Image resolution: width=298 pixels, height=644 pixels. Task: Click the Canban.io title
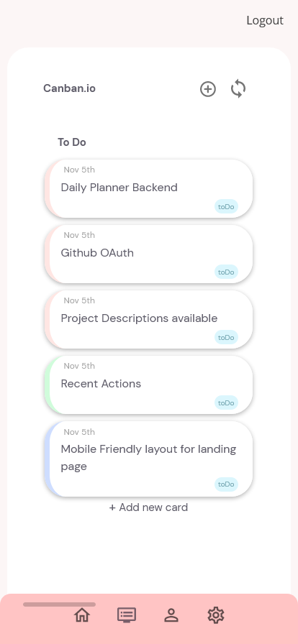pos(69,88)
